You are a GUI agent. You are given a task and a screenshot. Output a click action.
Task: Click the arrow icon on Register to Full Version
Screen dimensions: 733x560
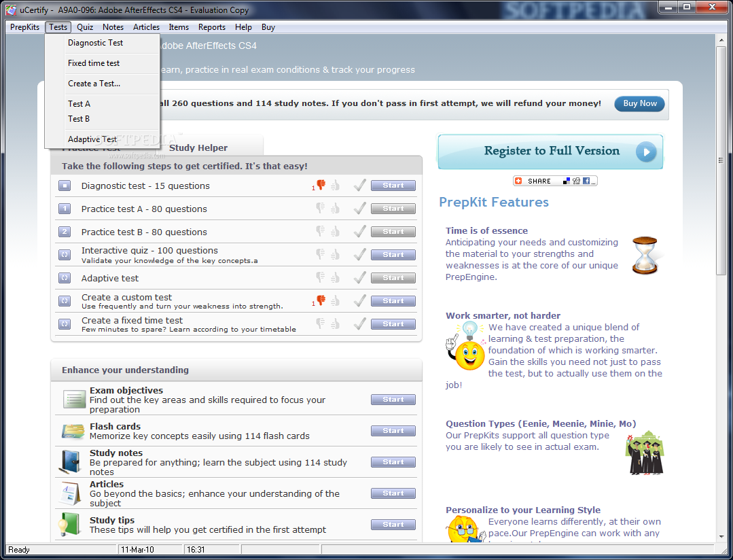pos(646,152)
